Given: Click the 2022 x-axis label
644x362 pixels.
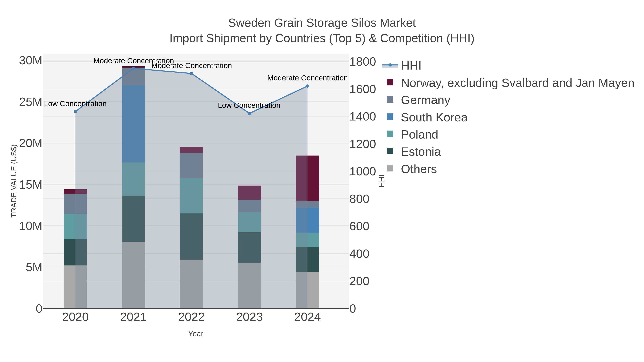Looking at the screenshot, I should click(191, 317).
